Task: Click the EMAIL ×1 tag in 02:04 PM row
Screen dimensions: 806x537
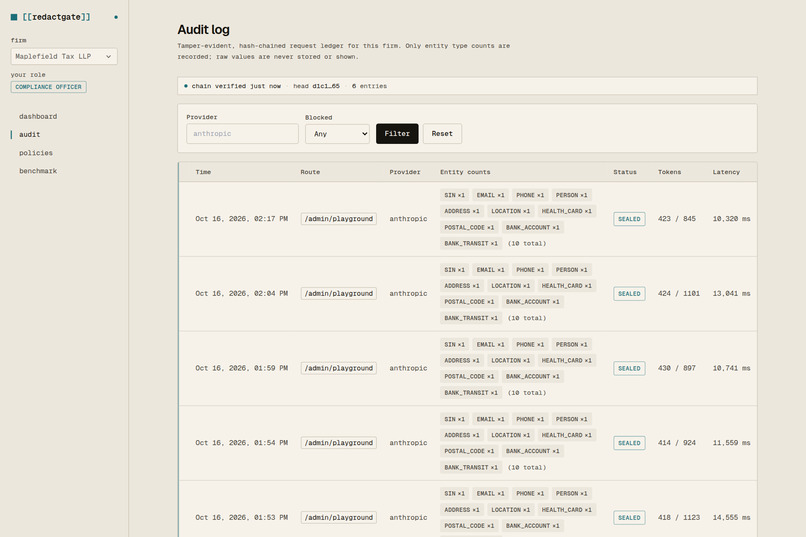Action: 490,270
